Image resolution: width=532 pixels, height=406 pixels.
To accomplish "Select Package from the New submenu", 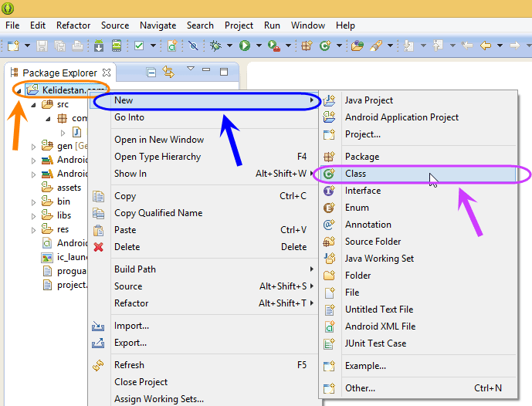I will (418, 157).
